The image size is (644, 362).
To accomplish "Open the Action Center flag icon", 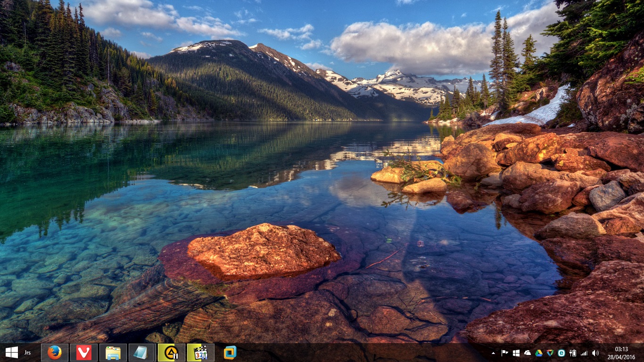I will click(x=505, y=353).
